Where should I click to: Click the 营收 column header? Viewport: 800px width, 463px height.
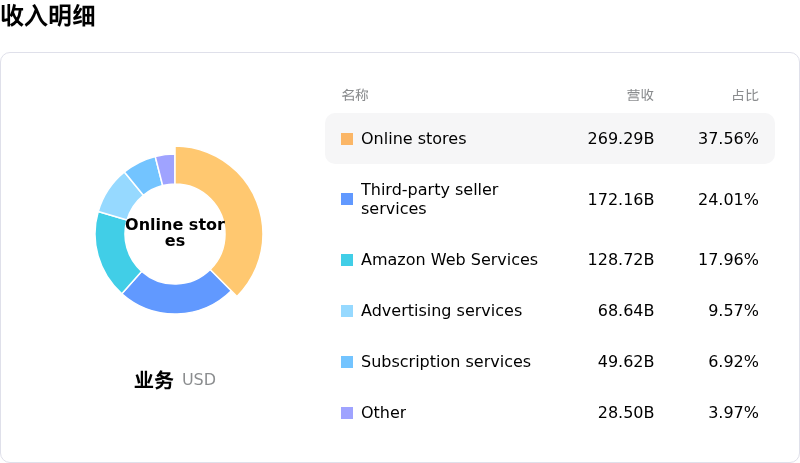pyautogui.click(x=640, y=95)
